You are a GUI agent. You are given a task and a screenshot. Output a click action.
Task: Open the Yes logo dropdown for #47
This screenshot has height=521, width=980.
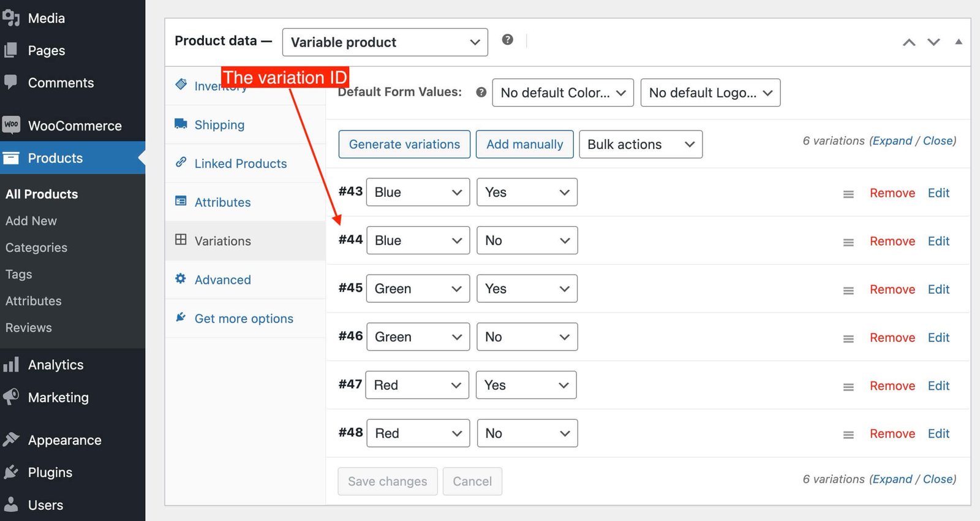pos(527,385)
